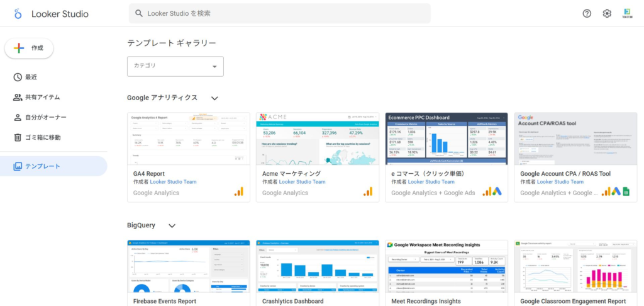Go to 自分がオーナー in sidebar
The height and width of the screenshot is (306, 644).
click(x=45, y=117)
